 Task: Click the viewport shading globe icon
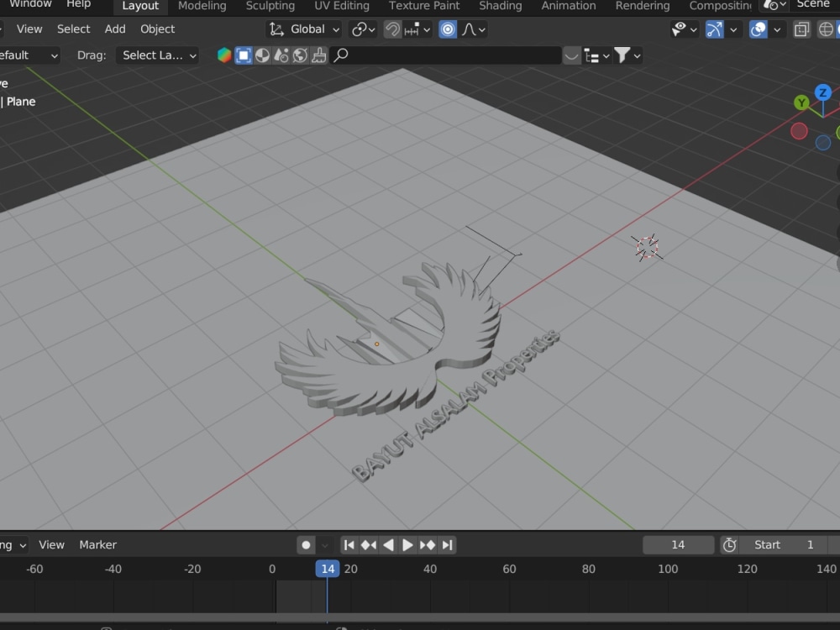tap(299, 55)
